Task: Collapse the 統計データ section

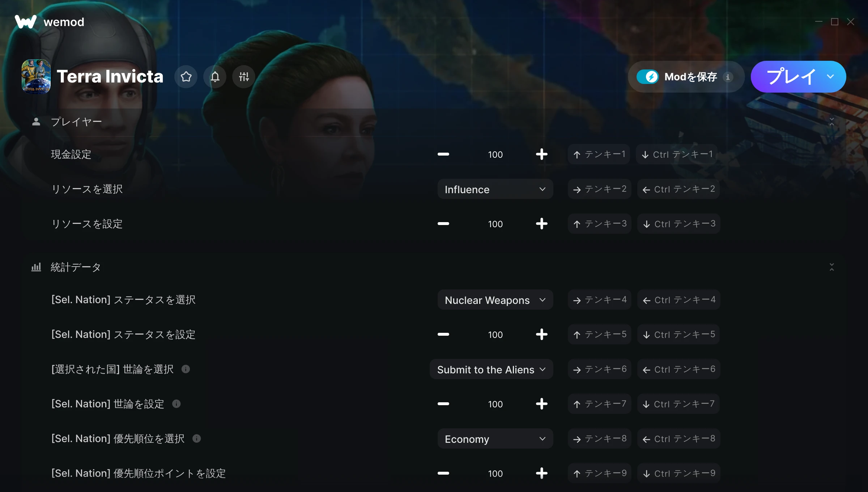Action: point(831,267)
